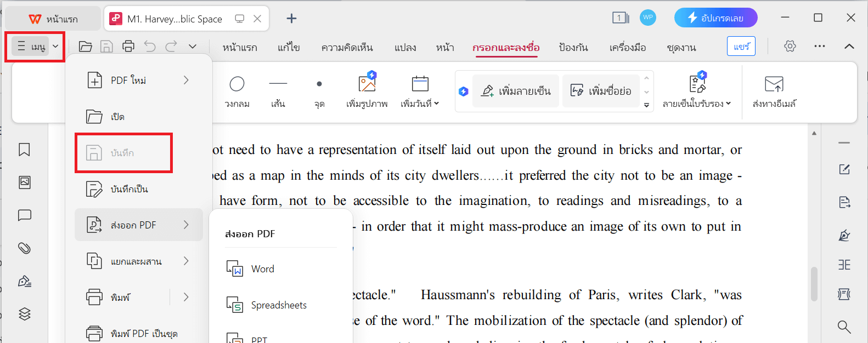
Task: Open the attachments paperclip panel
Action: (25, 248)
